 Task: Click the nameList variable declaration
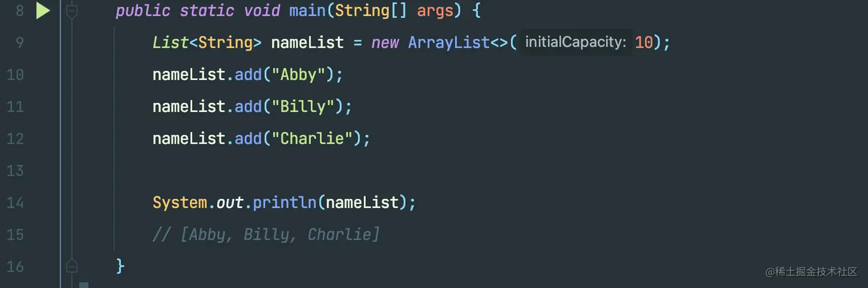[x=308, y=43]
